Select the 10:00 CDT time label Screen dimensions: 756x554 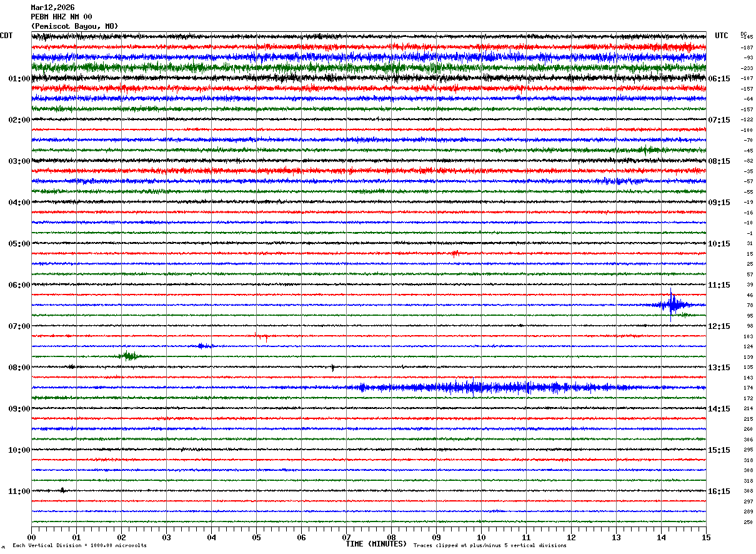coord(19,450)
